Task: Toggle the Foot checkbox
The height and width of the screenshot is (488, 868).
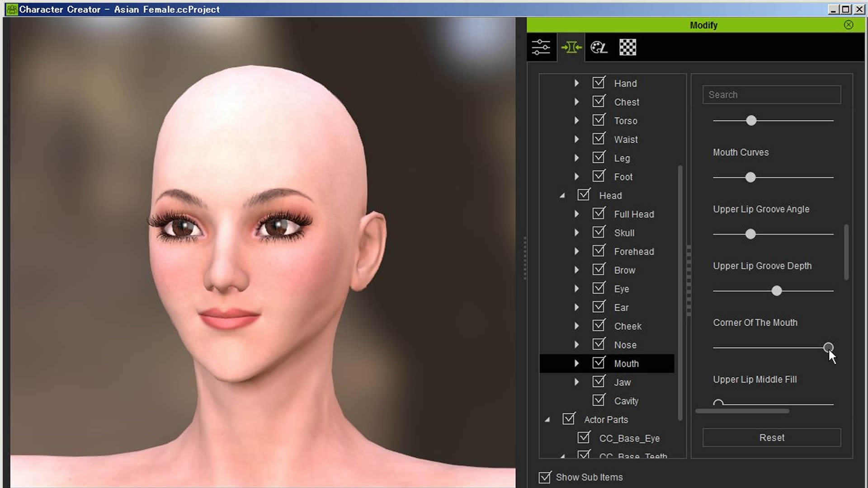Action: tap(599, 176)
